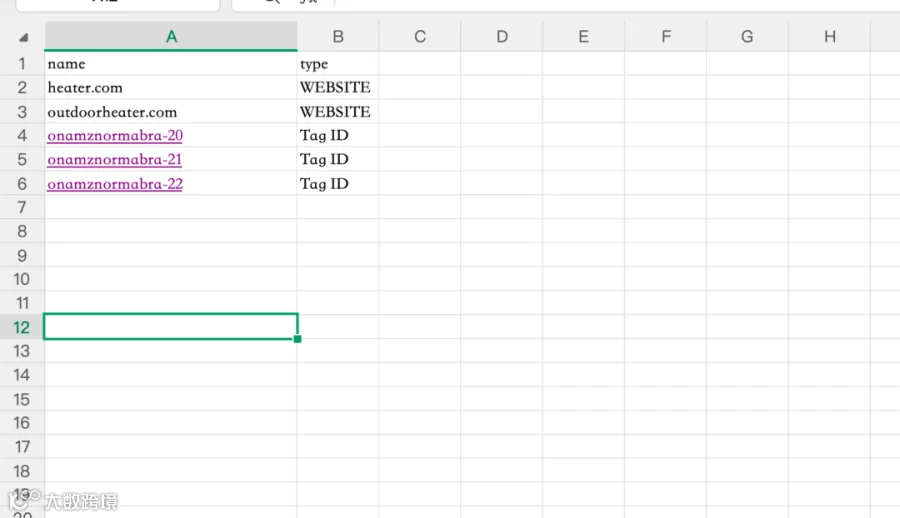Open the onamznormabra-20 hyperlink
Viewport: 900px width, 518px height.
coord(115,136)
